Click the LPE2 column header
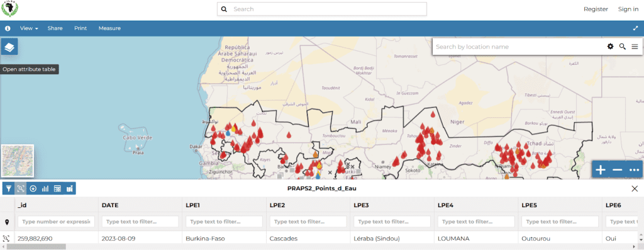The image size is (644, 250). pos(308,205)
